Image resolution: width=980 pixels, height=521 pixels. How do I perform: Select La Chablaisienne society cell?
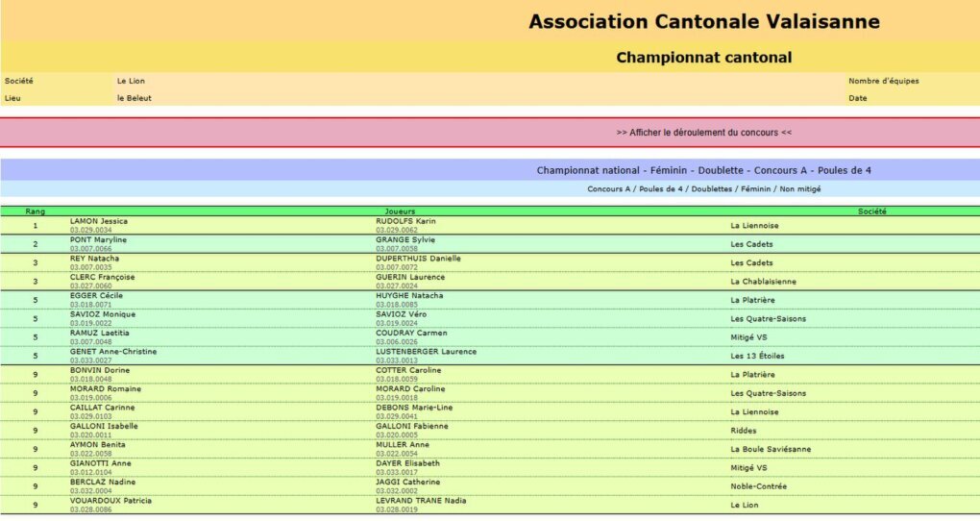(763, 282)
